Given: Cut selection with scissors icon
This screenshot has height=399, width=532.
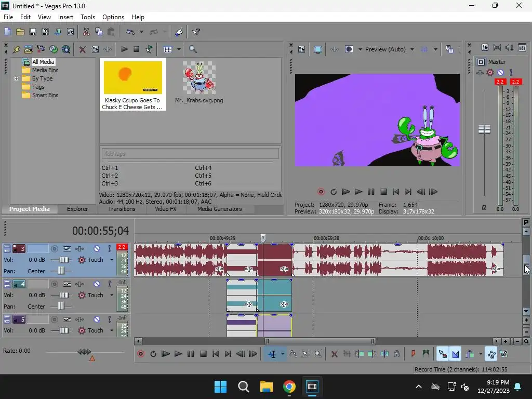Looking at the screenshot, I should pos(86,32).
